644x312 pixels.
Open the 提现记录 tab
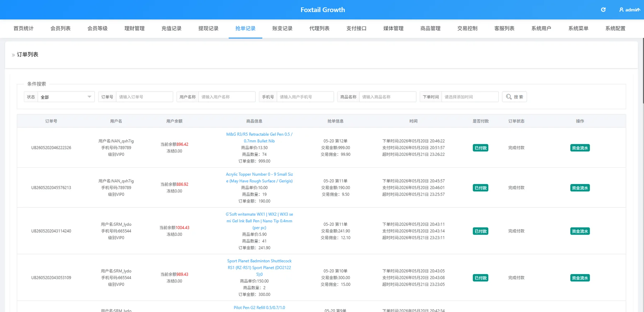(x=209, y=29)
